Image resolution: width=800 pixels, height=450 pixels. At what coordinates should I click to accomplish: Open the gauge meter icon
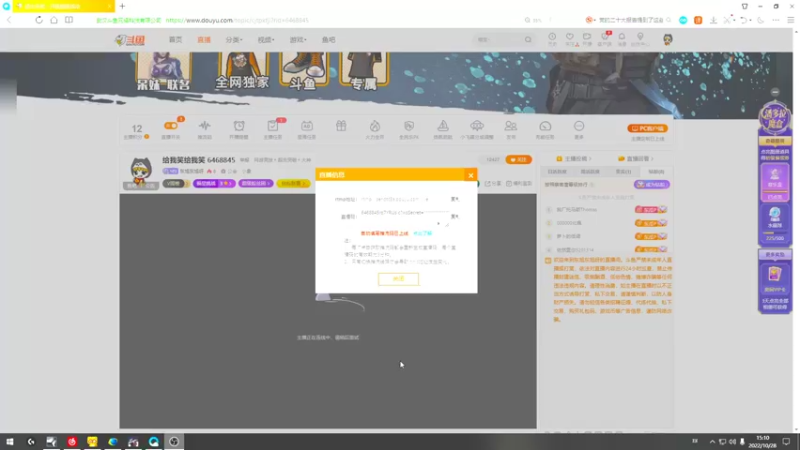(545, 126)
